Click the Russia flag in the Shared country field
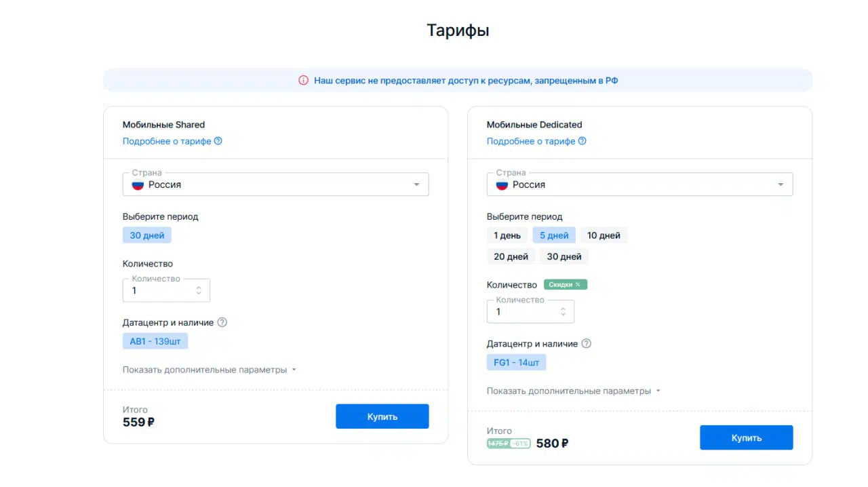Screen dimensions: 868x487 [x=138, y=184]
